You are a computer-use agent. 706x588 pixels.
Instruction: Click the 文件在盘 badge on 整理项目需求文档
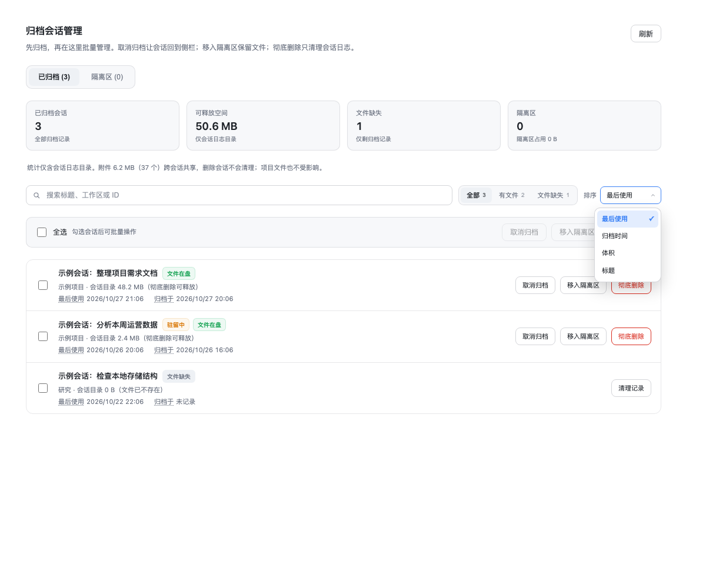(179, 273)
